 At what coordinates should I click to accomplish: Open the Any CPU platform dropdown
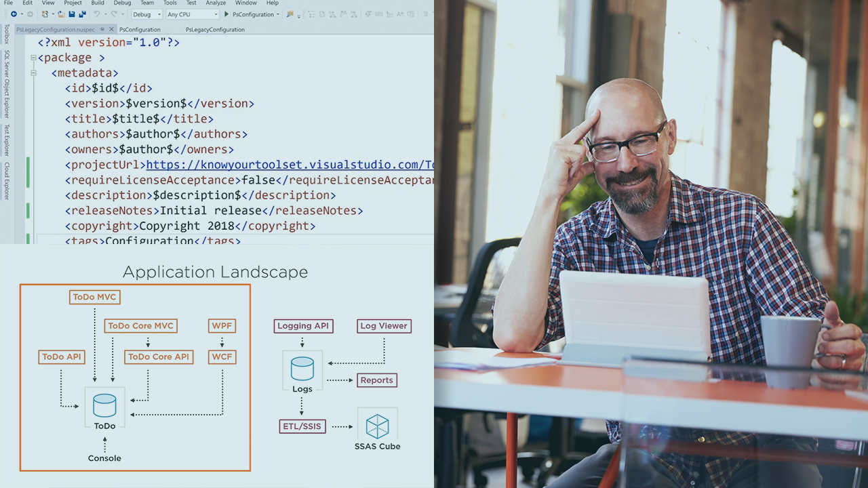[192, 14]
